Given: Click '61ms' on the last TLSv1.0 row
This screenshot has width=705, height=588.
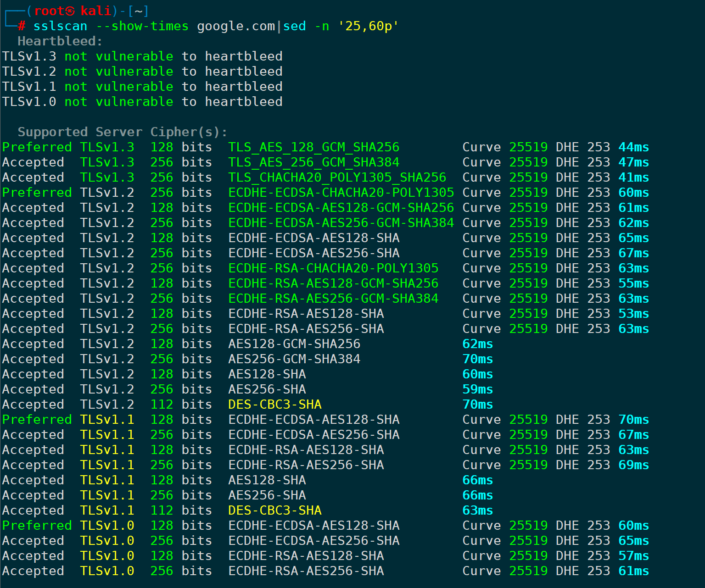Looking at the screenshot, I should click(634, 571).
